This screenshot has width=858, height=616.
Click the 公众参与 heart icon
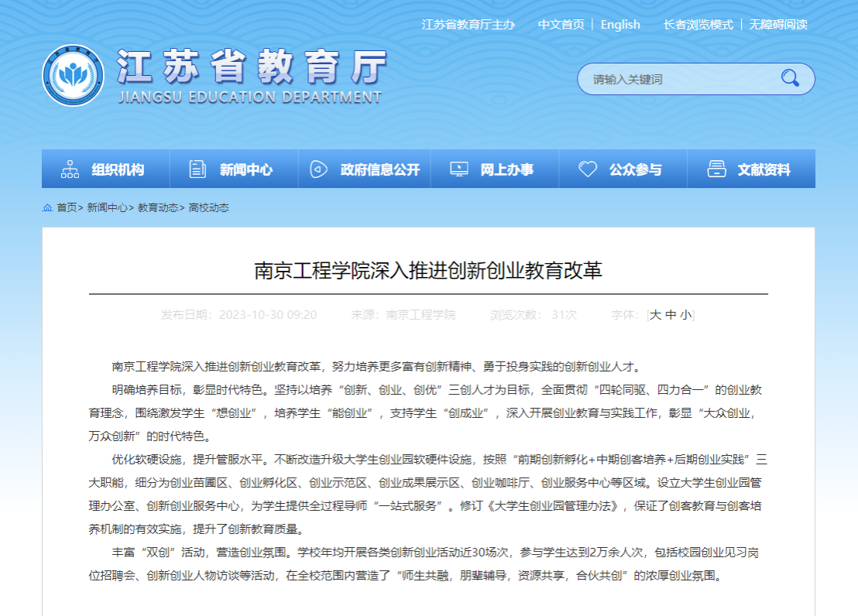(x=589, y=169)
